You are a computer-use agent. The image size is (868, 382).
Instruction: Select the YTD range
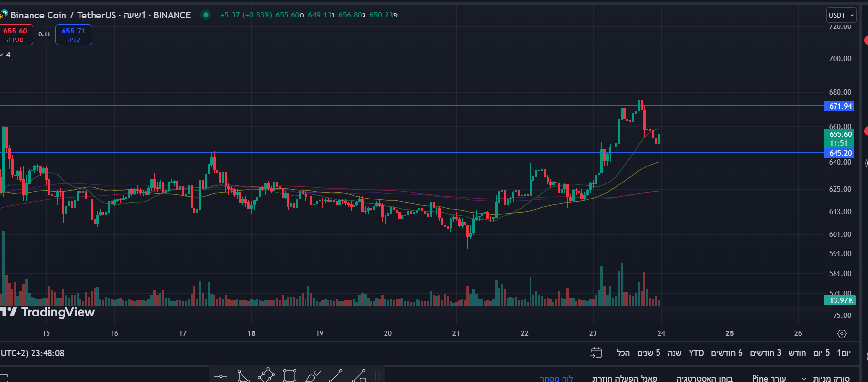point(696,353)
